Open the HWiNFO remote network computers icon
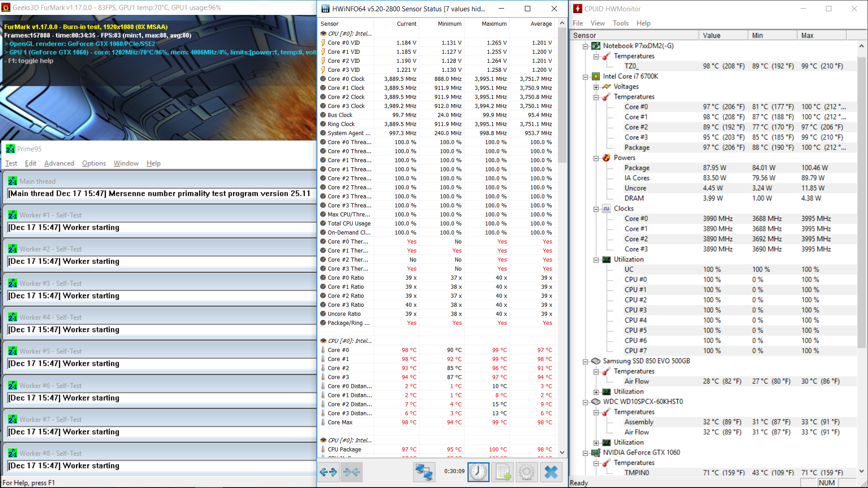This screenshot has width=868, height=488. (424, 472)
